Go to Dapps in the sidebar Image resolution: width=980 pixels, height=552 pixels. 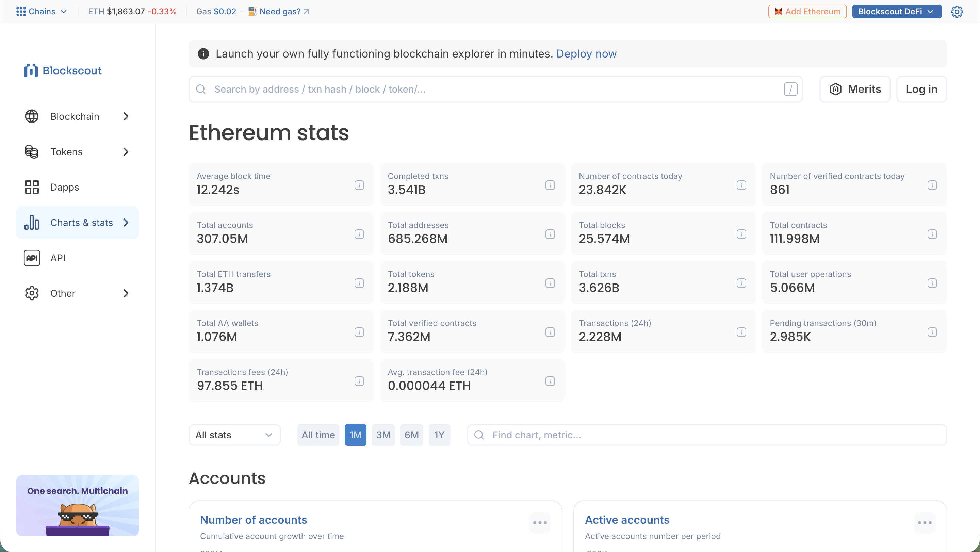tap(77, 187)
